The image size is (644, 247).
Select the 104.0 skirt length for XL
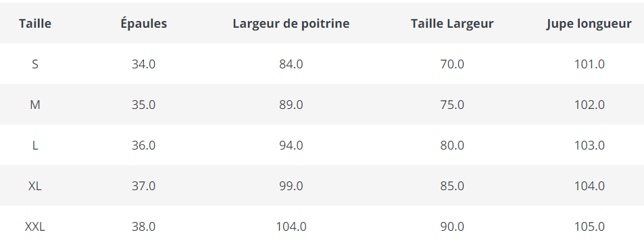pyautogui.click(x=589, y=186)
